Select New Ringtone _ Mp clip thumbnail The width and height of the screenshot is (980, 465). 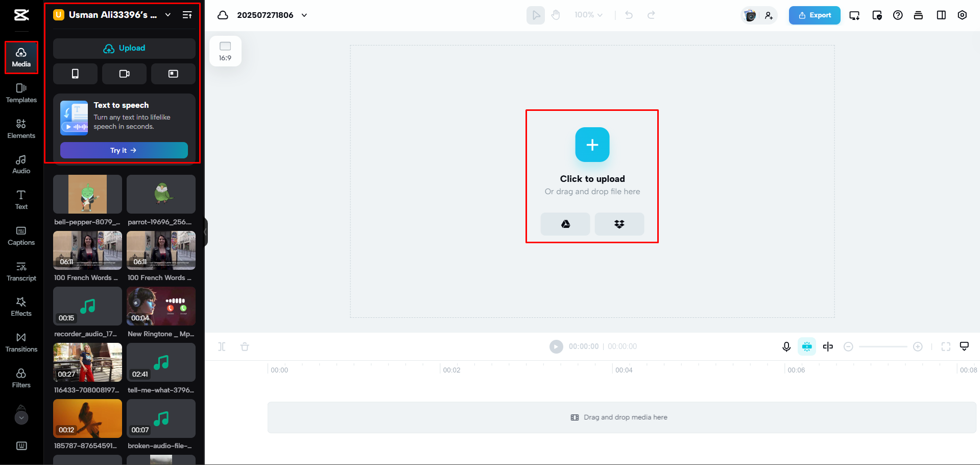[x=161, y=306]
